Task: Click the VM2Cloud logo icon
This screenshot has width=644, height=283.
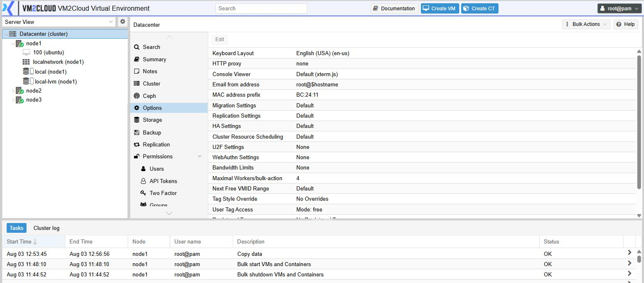Action: pos(8,8)
